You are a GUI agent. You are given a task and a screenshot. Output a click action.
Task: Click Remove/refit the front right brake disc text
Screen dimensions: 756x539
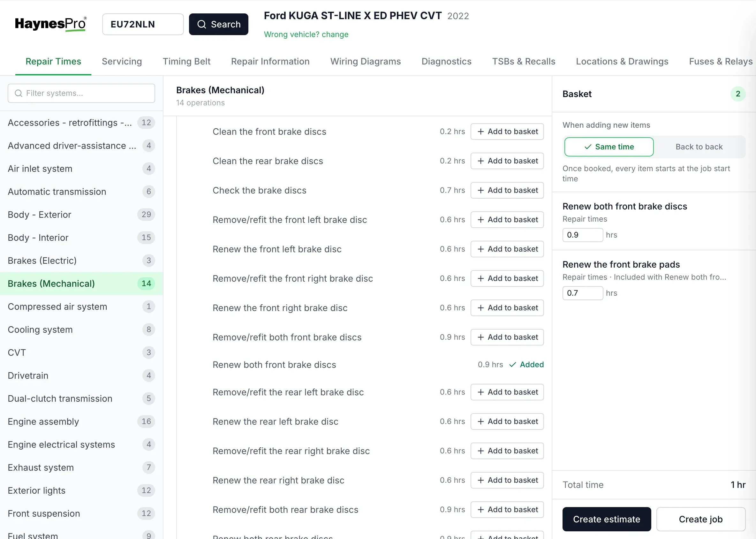(292, 278)
